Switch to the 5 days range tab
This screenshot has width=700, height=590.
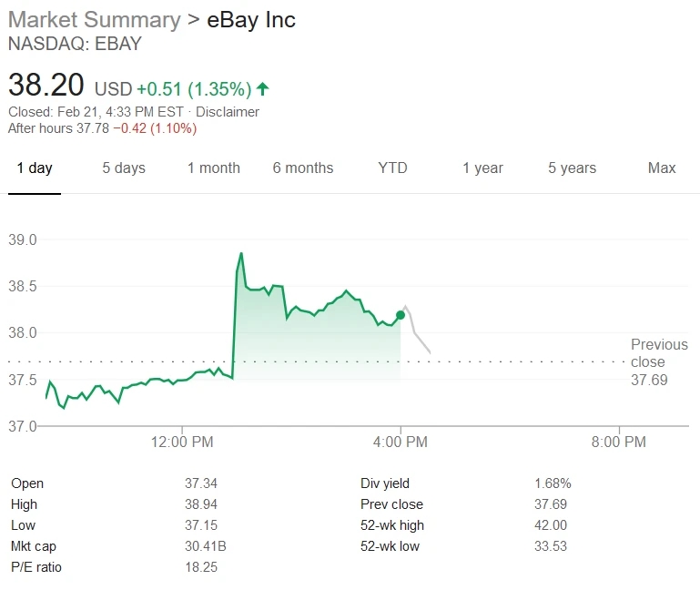click(x=124, y=168)
